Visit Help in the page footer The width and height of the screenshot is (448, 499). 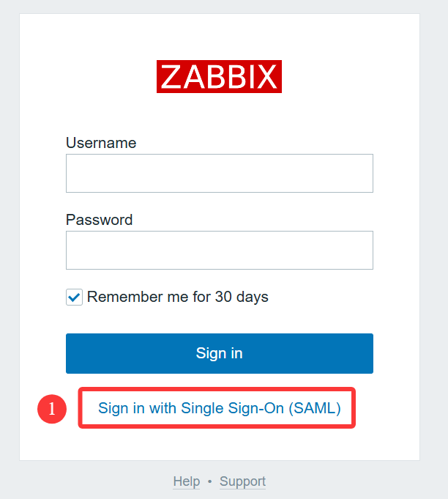pyautogui.click(x=186, y=481)
